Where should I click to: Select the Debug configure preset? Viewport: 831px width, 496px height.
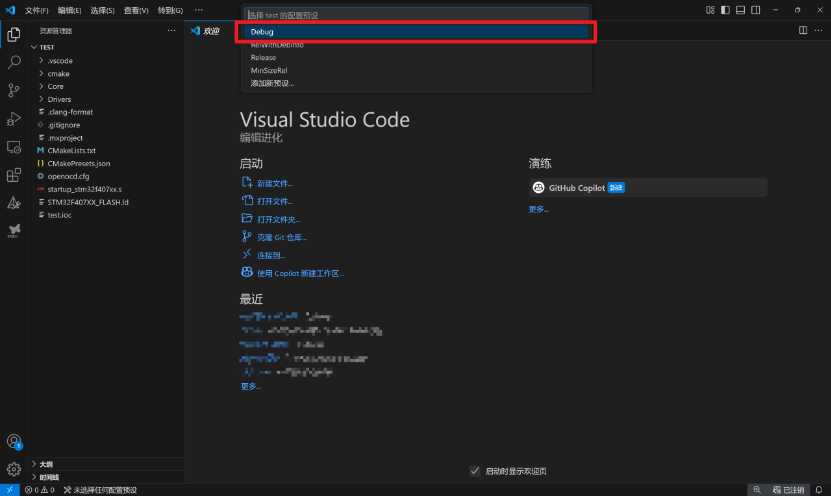click(416, 32)
